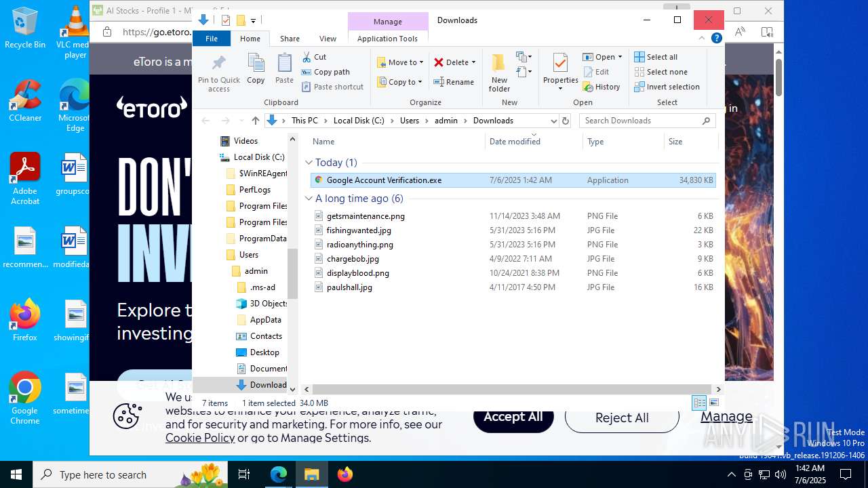Screen dimensions: 868x488
Task: Open the File menu tab
Action: point(212,39)
